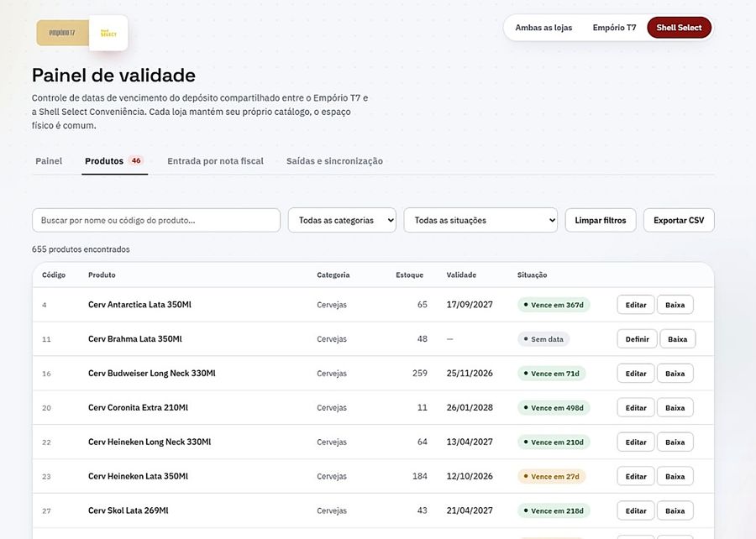Select product 'Cerv Budweiser Long Neck 330Ml'
Viewport: 756px width, 539px height.
pos(152,374)
